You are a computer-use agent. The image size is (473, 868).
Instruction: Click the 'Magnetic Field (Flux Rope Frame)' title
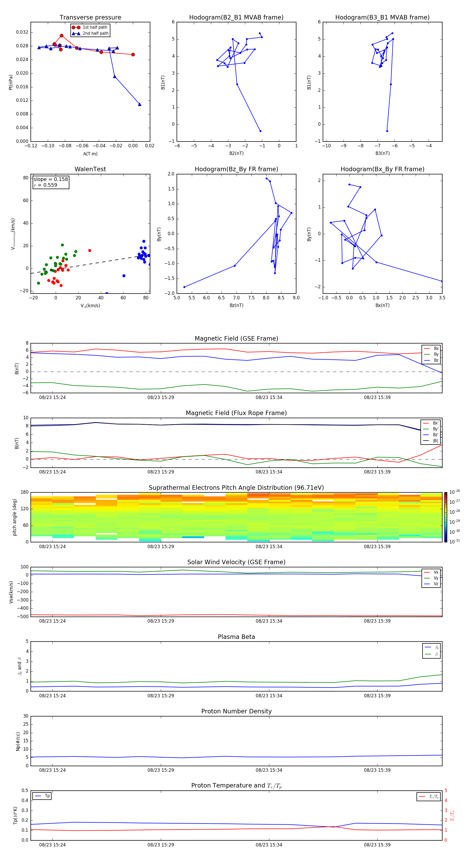tap(236, 413)
